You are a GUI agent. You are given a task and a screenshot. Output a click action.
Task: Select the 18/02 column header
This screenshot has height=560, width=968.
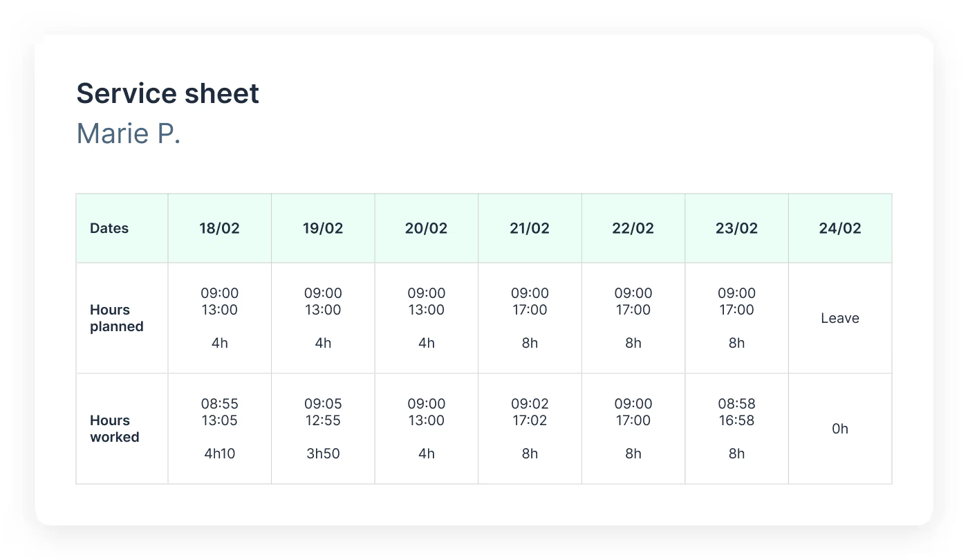point(219,228)
